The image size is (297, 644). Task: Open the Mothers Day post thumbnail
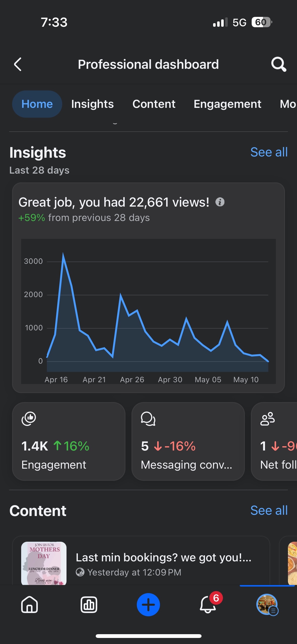point(44,563)
